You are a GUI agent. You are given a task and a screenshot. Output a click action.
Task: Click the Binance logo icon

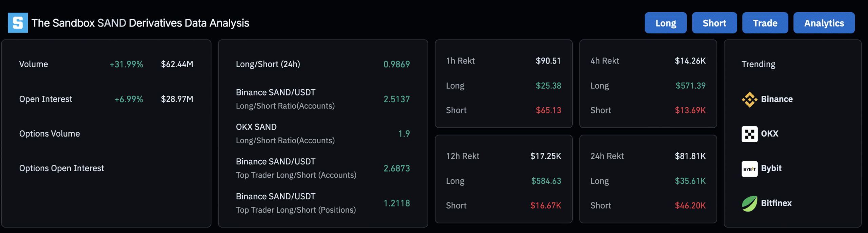(749, 99)
